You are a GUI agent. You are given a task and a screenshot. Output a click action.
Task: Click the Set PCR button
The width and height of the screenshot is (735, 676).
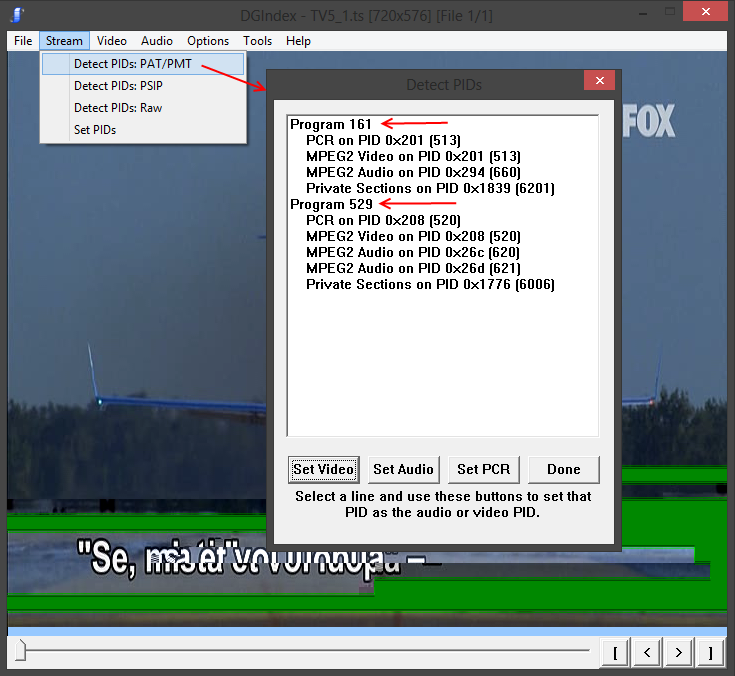(x=483, y=469)
